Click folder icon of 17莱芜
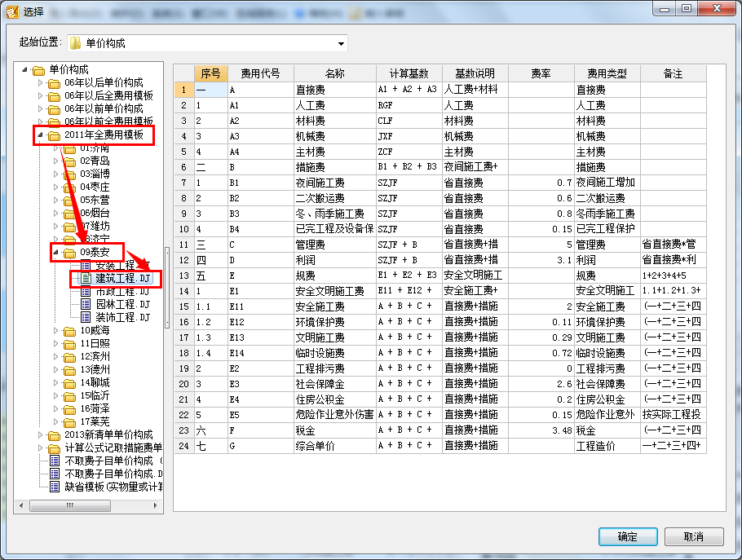Screen dimensions: 742x560 tap(69, 422)
